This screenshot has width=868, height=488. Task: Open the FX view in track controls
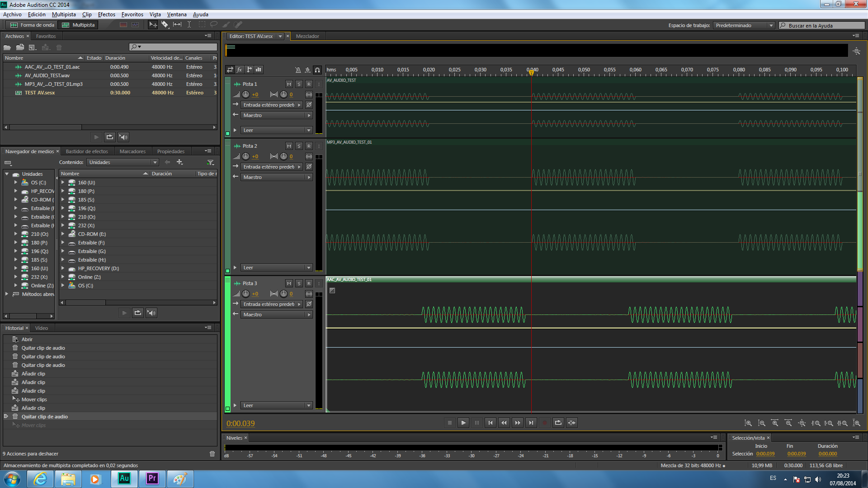(240, 70)
